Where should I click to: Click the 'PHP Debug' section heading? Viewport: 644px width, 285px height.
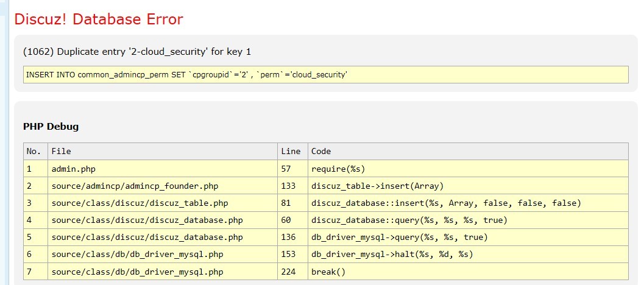click(x=51, y=127)
